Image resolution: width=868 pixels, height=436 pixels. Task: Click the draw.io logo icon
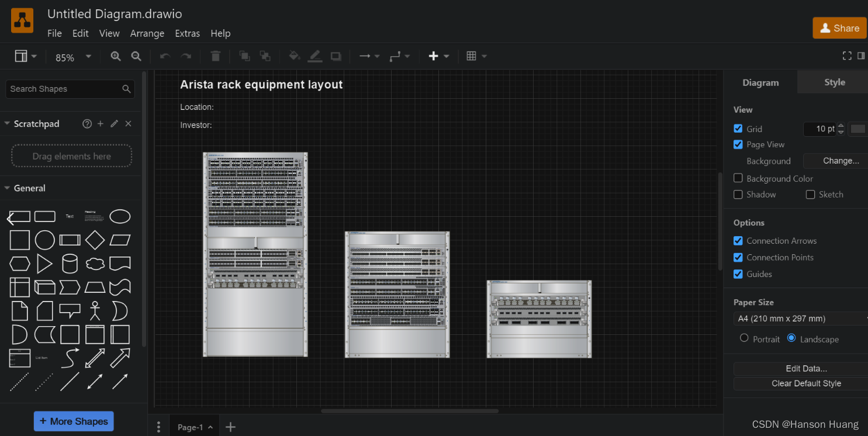click(x=22, y=20)
